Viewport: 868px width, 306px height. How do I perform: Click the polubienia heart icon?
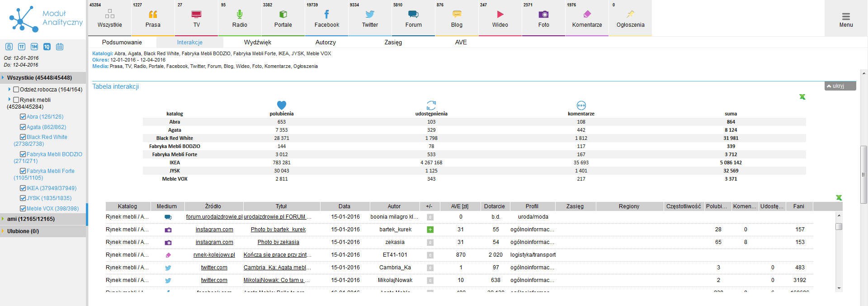coord(282,105)
